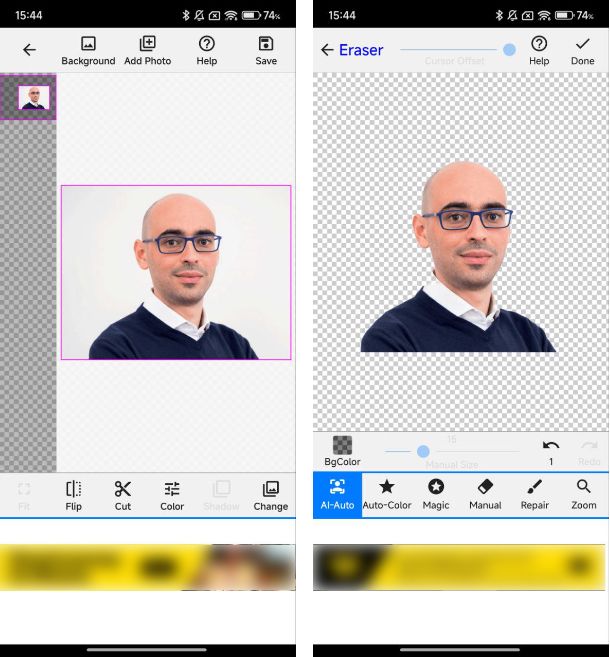Tap the Change photo tool
610x657 pixels.
tap(271, 496)
